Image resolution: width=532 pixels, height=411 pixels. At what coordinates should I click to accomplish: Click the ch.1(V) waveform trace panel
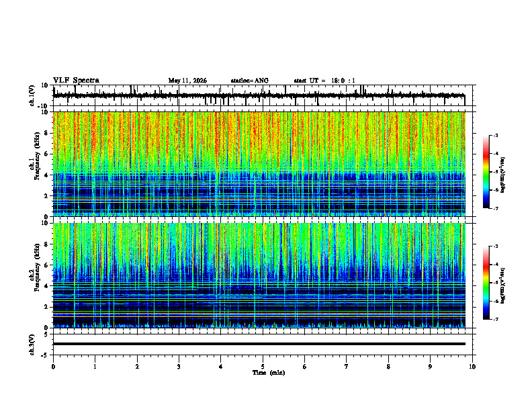[259, 95]
